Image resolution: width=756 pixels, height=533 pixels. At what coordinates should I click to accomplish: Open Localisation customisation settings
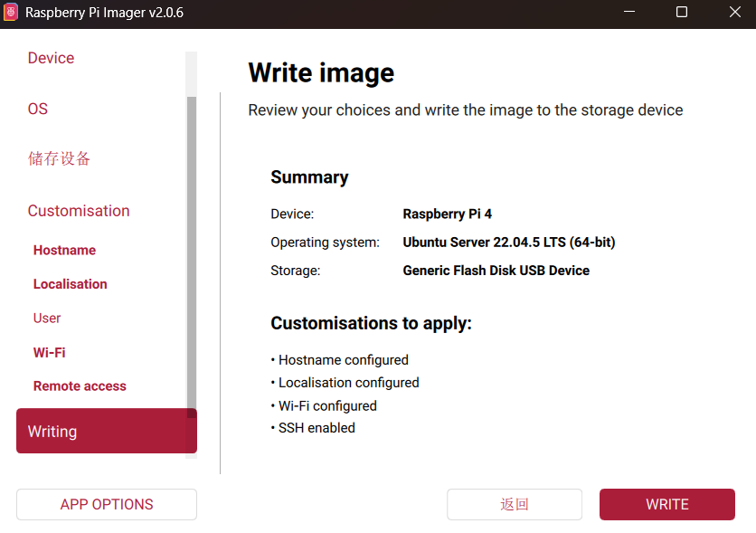coord(70,284)
